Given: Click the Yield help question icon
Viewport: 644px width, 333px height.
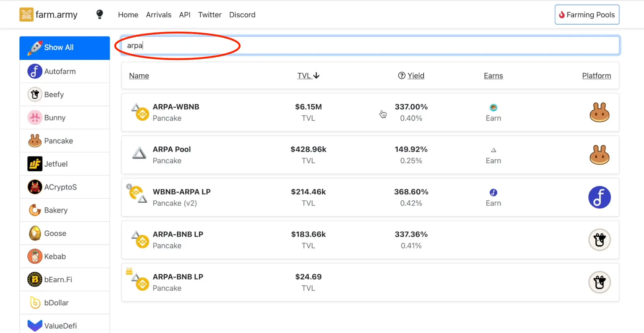Looking at the screenshot, I should point(402,76).
